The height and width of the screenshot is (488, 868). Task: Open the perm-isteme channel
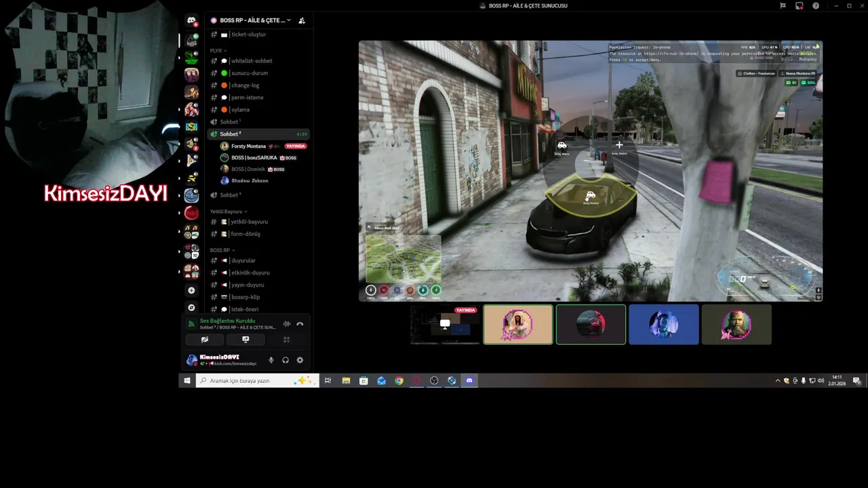pos(259,98)
